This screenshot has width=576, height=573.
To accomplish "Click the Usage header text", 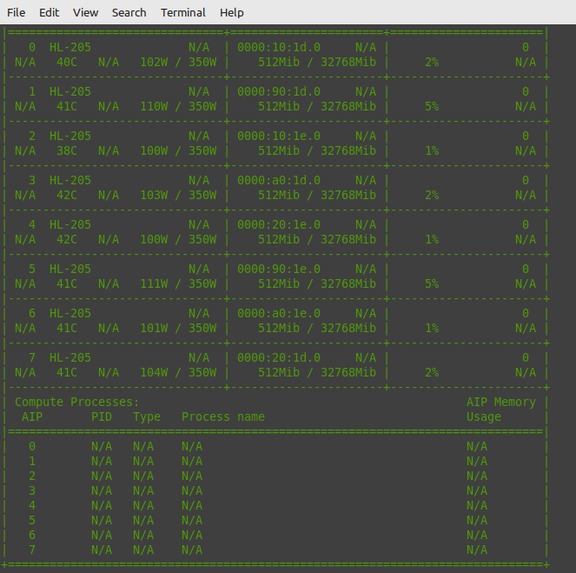I will point(484,417).
